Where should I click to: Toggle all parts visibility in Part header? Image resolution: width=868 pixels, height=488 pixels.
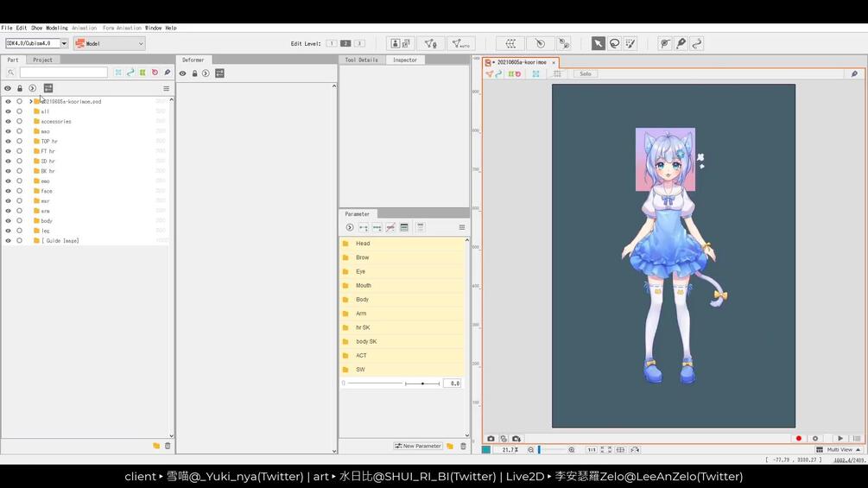tap(8, 88)
